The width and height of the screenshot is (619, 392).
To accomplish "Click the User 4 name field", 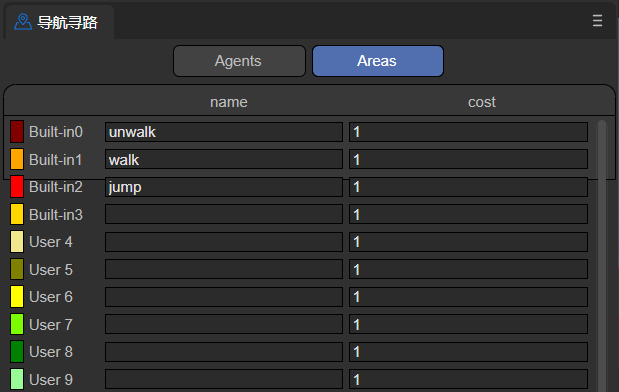I will [x=224, y=242].
